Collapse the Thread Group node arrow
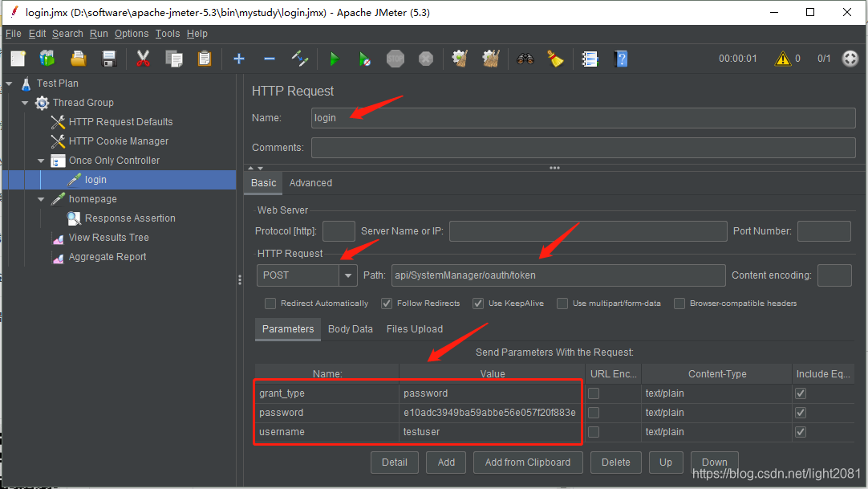Image resolution: width=868 pixels, height=489 pixels. click(x=25, y=103)
